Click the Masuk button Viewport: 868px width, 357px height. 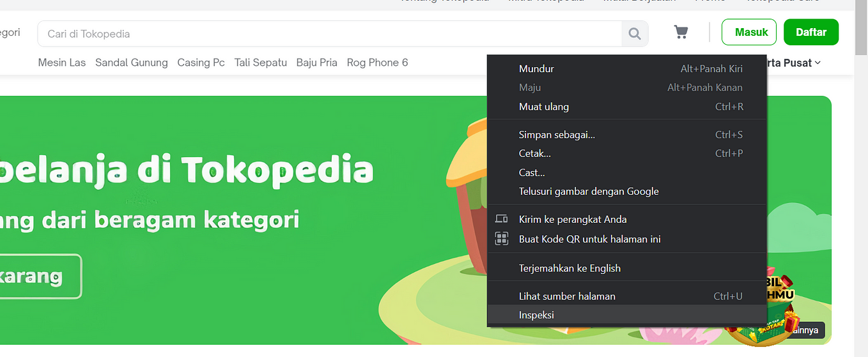click(x=749, y=32)
